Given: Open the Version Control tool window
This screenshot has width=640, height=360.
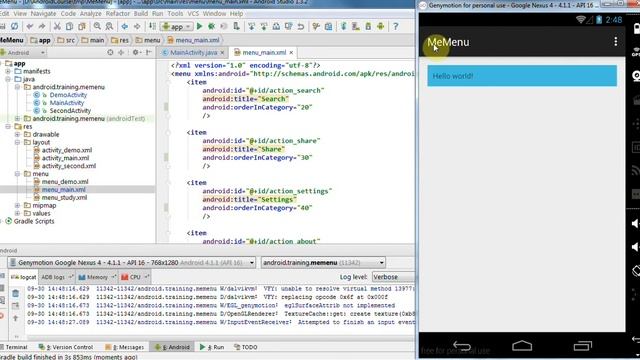Looking at the screenshot, I should coord(66,347).
